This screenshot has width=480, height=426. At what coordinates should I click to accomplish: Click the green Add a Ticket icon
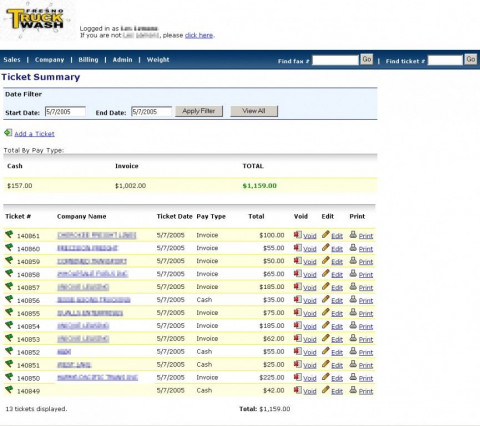tap(8, 133)
